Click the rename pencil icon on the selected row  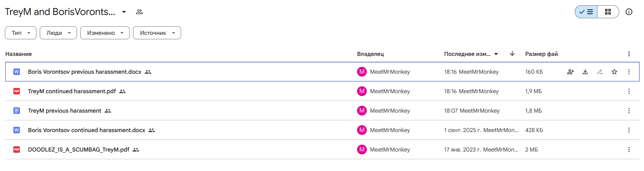[x=600, y=72]
